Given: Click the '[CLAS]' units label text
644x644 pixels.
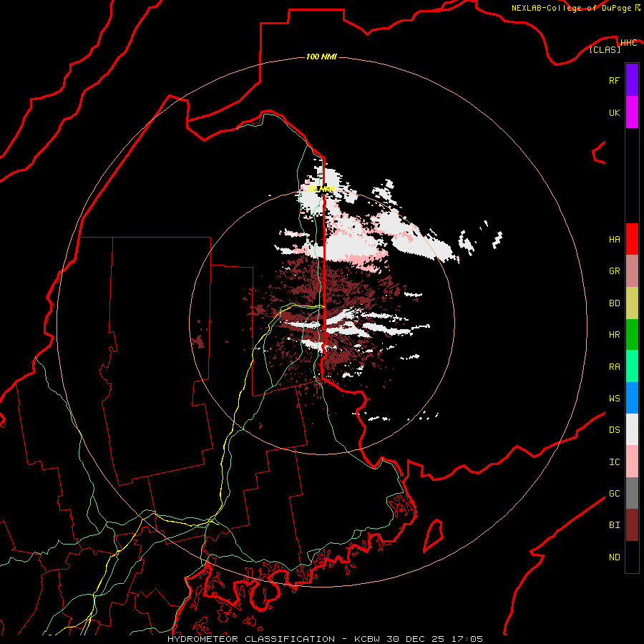Looking at the screenshot, I should point(605,49).
